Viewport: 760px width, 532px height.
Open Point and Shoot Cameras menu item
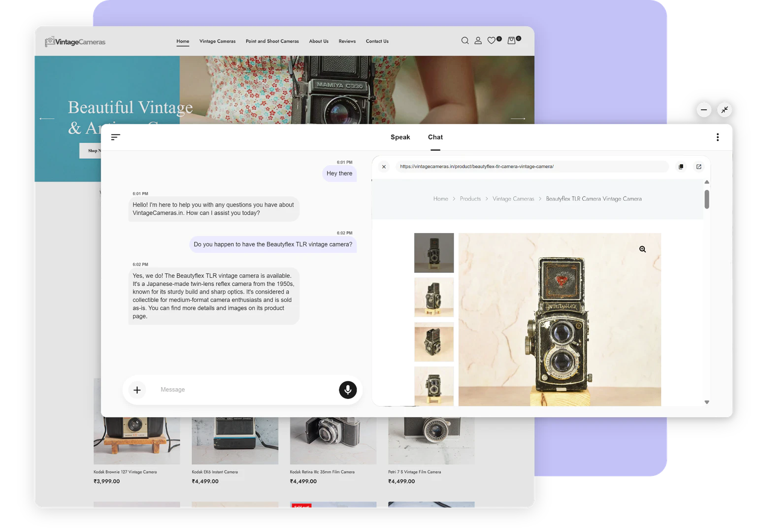click(x=272, y=41)
